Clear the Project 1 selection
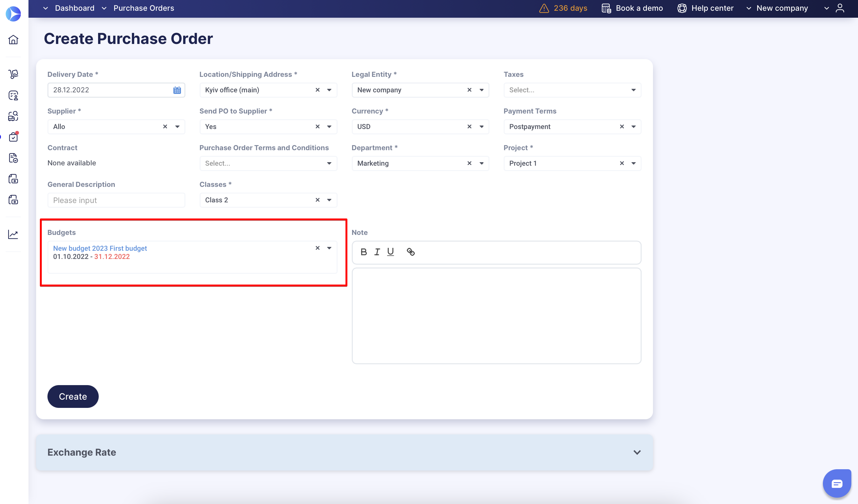 (622, 163)
